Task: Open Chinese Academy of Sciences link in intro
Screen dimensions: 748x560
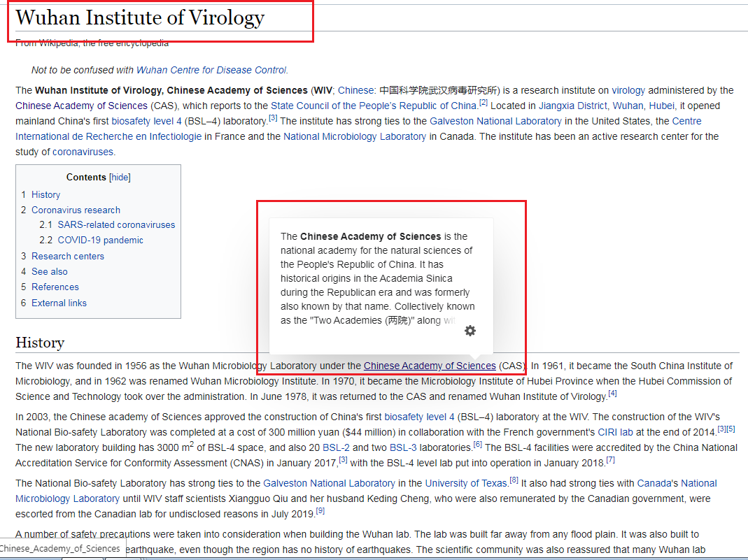Action: (x=82, y=106)
